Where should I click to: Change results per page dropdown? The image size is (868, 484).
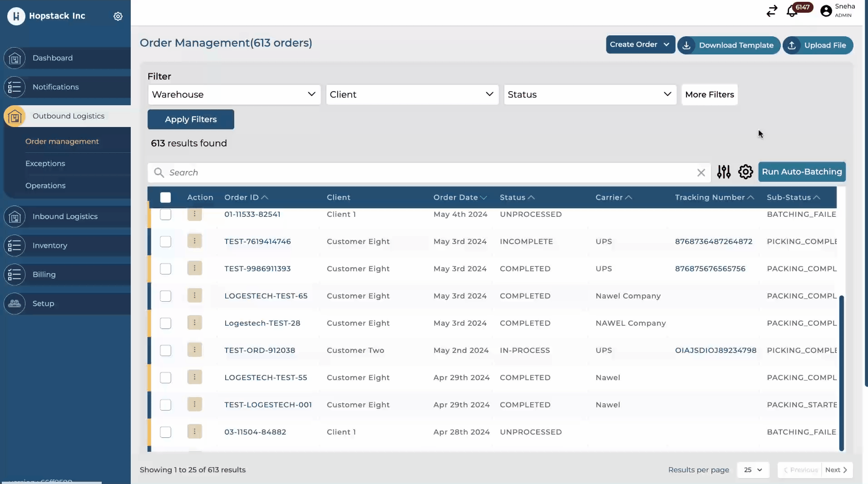[753, 470]
